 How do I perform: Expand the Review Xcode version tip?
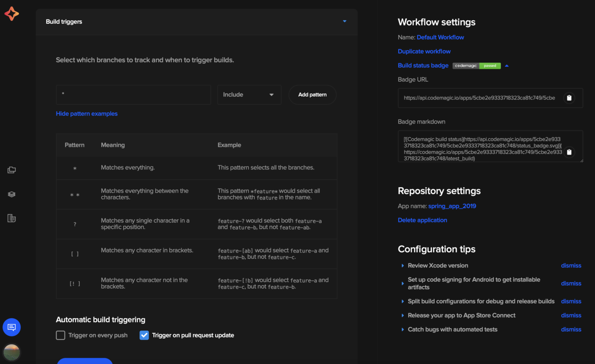(x=402, y=265)
